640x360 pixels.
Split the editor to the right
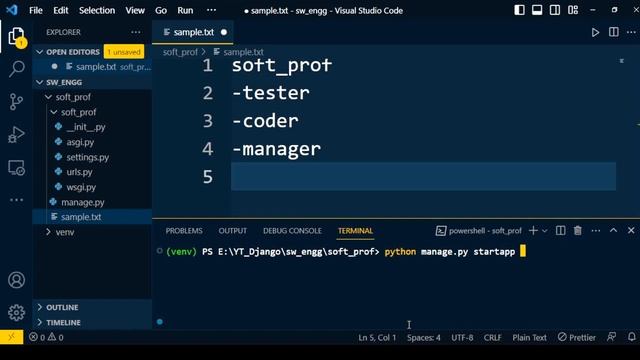pos(613,32)
